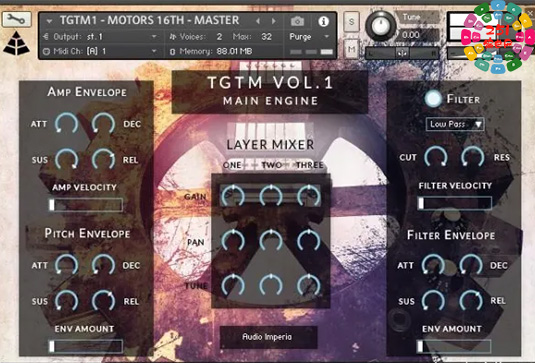Click layer THREE Tune knob
535x363 pixels.
308,285
